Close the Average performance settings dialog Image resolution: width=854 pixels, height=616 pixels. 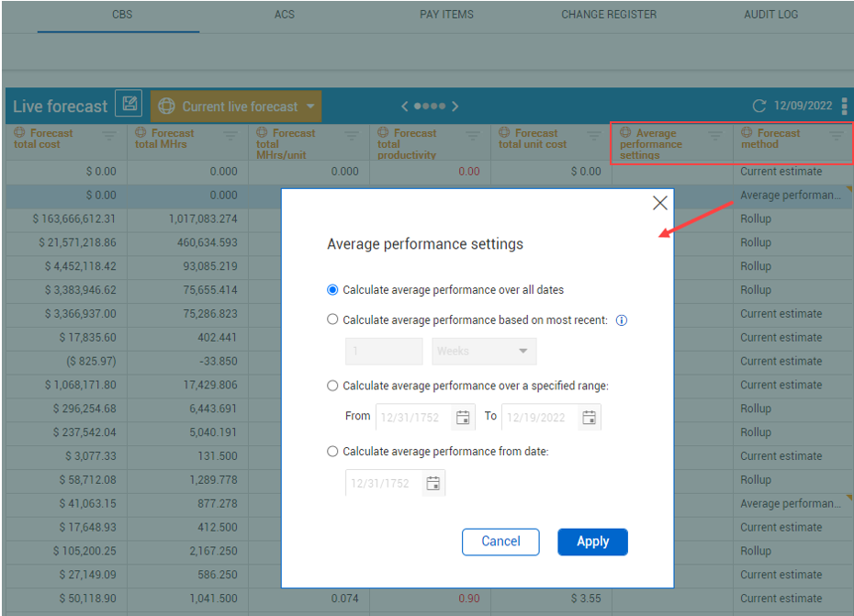(x=659, y=204)
